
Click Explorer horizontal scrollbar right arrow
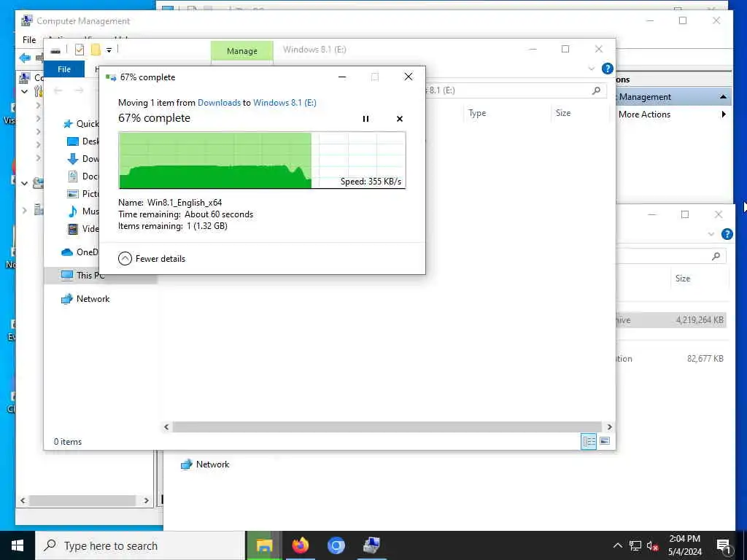click(609, 427)
